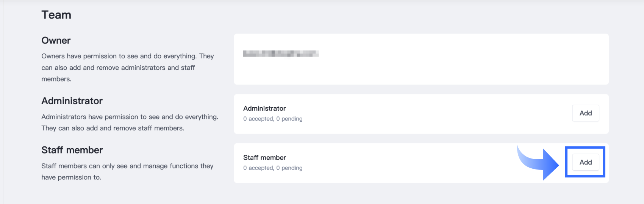Click the left edge panel divider
This screenshot has height=204, width=644.
click(x=4, y=102)
